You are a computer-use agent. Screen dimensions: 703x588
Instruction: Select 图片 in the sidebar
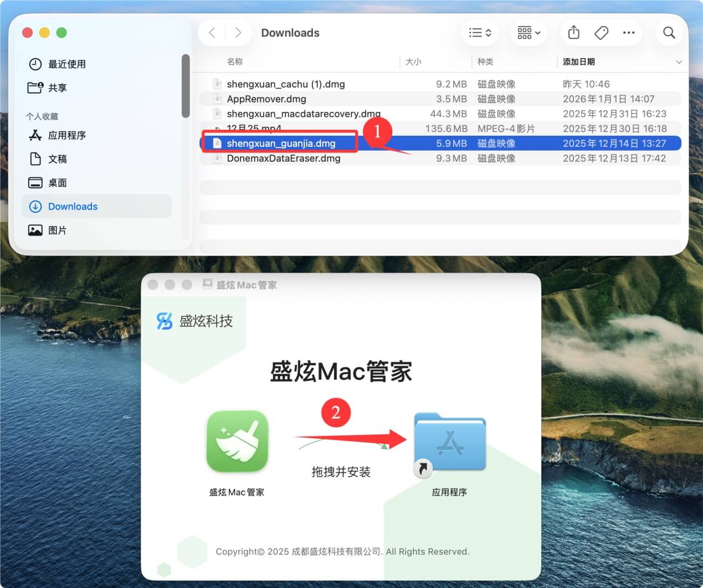57,230
